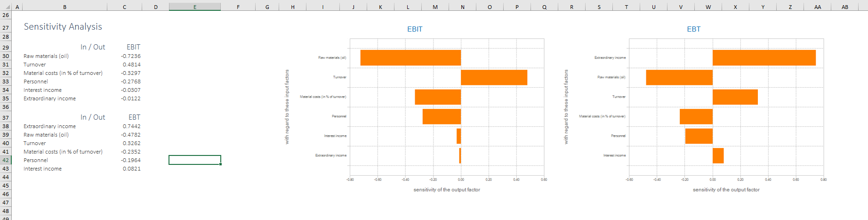Select column header AA
This screenshot has height=220, width=868.
click(818, 7)
